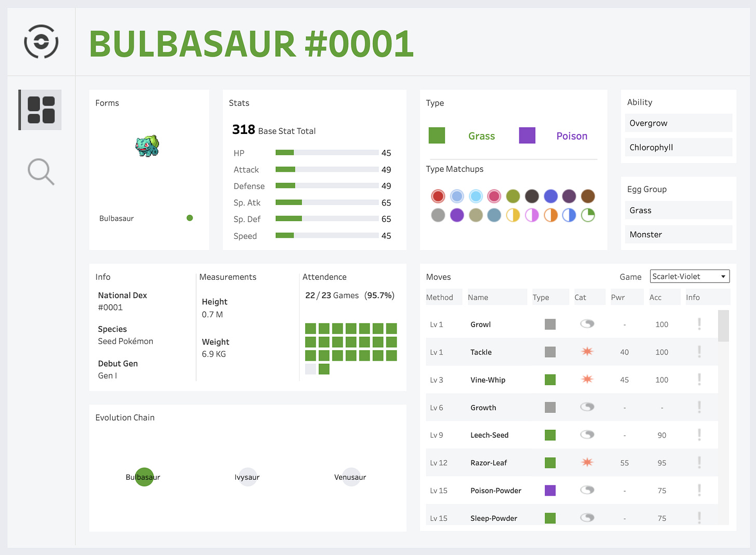Click the Growth move name

[483, 408]
